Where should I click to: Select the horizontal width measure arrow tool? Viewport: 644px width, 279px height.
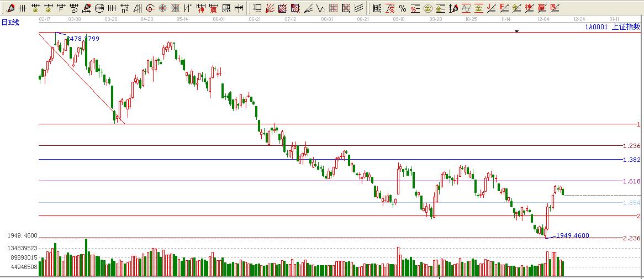point(239,8)
